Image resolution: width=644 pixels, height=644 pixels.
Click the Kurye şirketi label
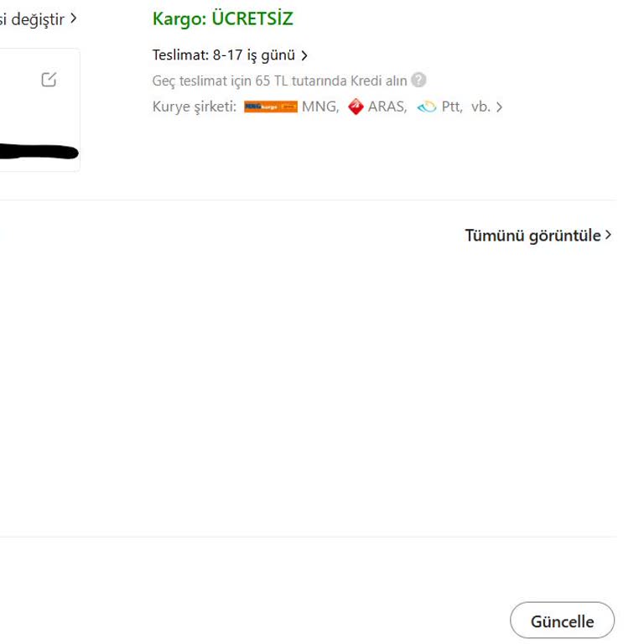195,106
